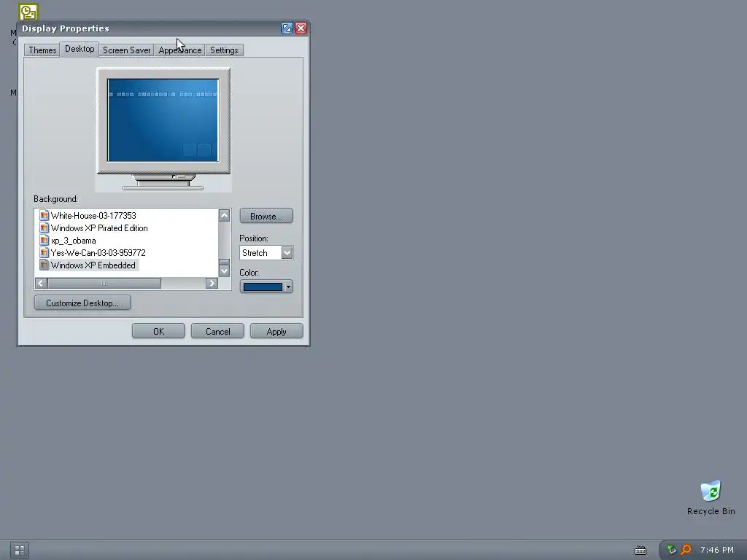Click the 7:46 PM clock
This screenshot has width=747, height=560.
(717, 550)
